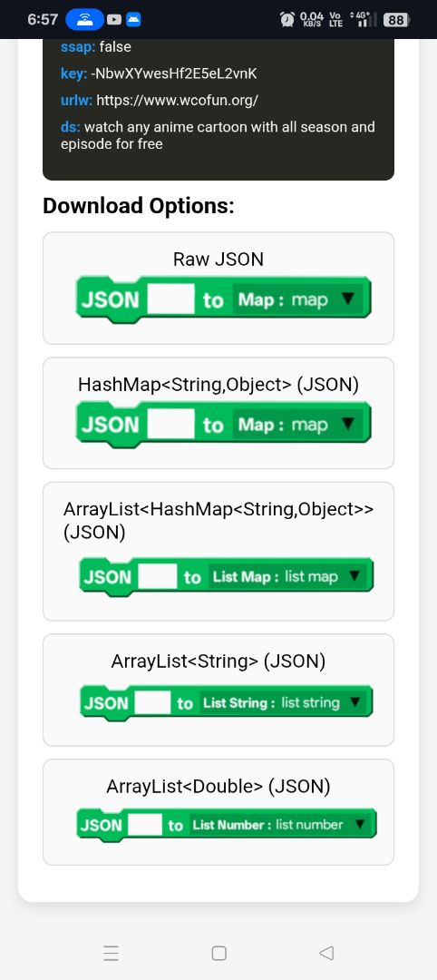The width and height of the screenshot is (437, 980).
Task: Tap the blue Android robot status icon
Action: click(x=133, y=20)
